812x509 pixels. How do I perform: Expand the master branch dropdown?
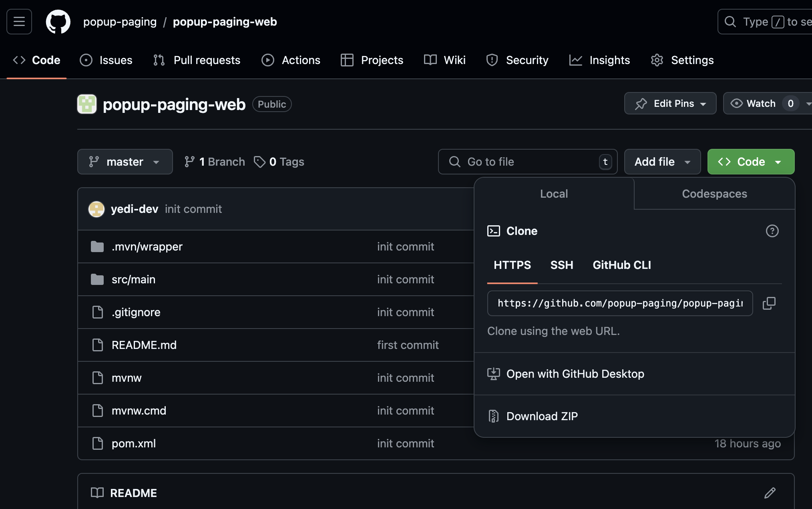pos(125,162)
